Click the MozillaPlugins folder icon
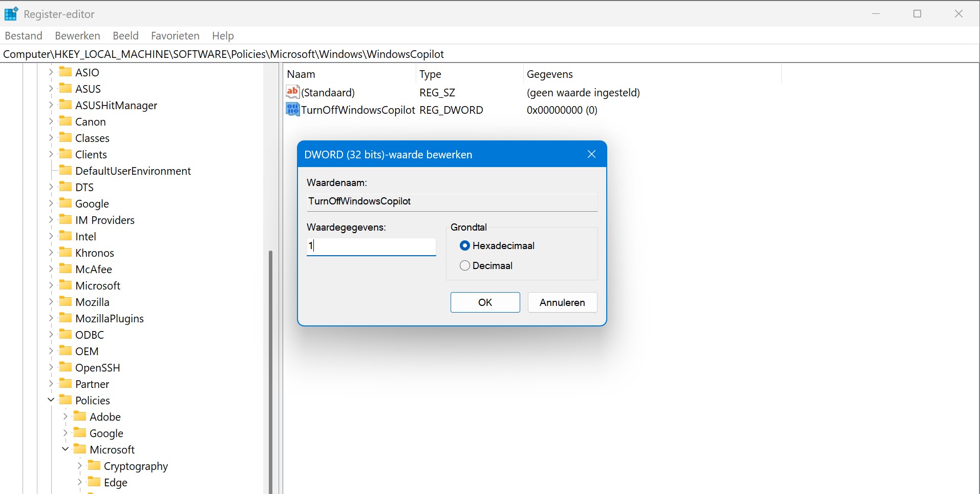 (x=66, y=318)
